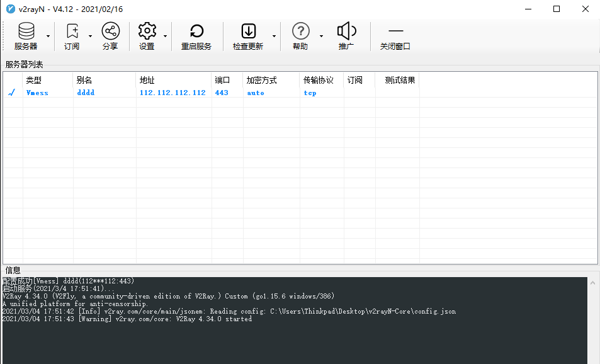
Task: Click the 订阅 (Subscription) icon
Action: 71,30
